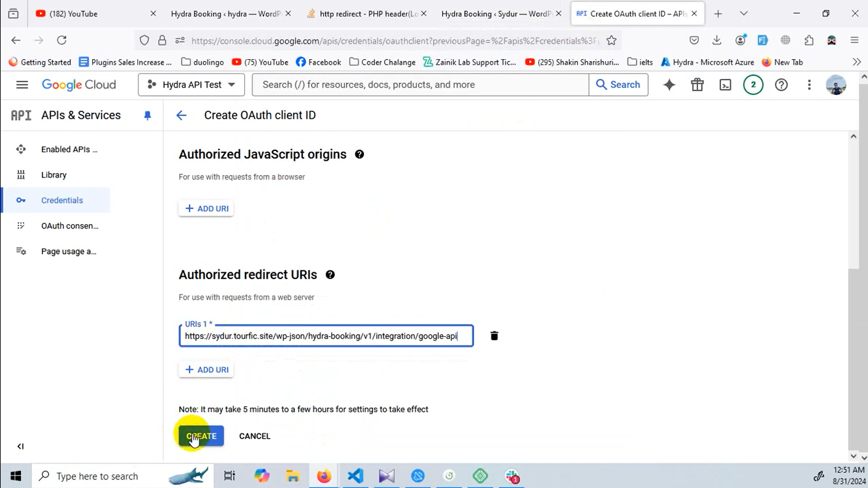This screenshot has width=868, height=488.
Task: Open the Google account avatar
Action: coord(835,85)
